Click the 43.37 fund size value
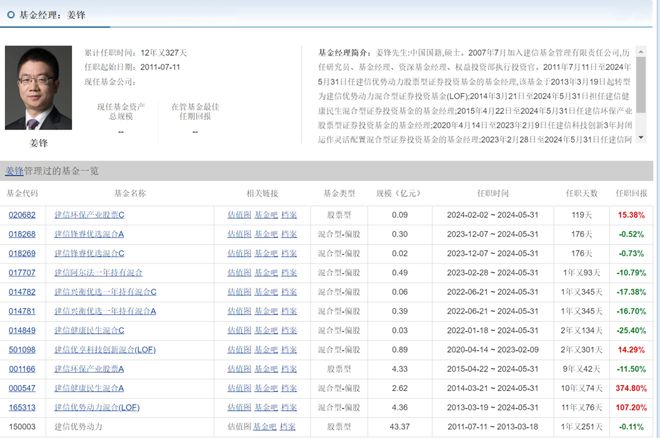The image size is (660, 438). pos(399,427)
